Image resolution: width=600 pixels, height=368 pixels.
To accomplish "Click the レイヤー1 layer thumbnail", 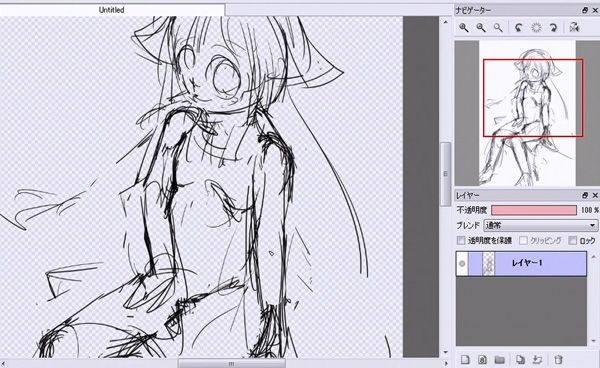I will click(x=488, y=264).
